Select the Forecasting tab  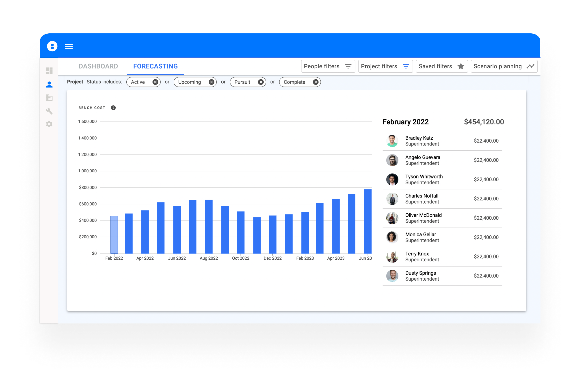point(155,66)
